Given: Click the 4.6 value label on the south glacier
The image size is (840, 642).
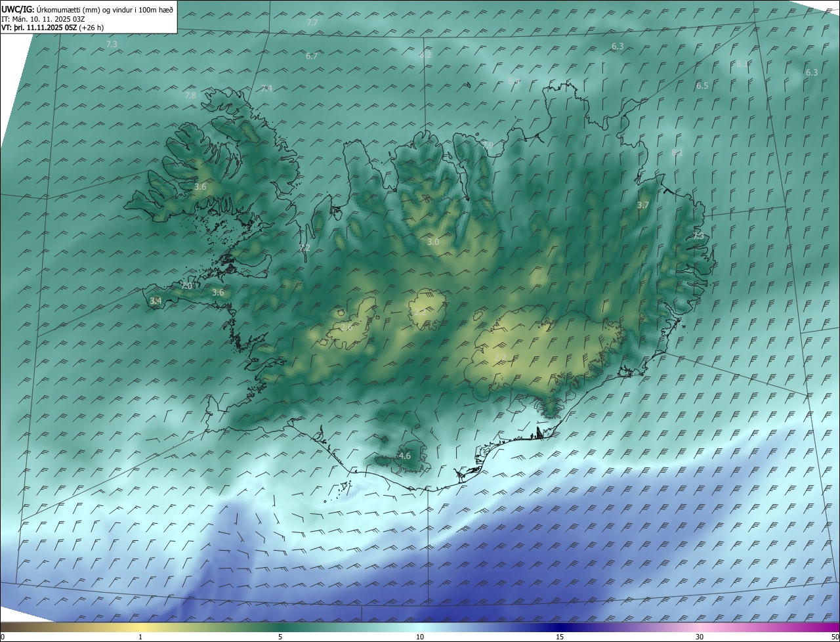Looking at the screenshot, I should point(405,456).
